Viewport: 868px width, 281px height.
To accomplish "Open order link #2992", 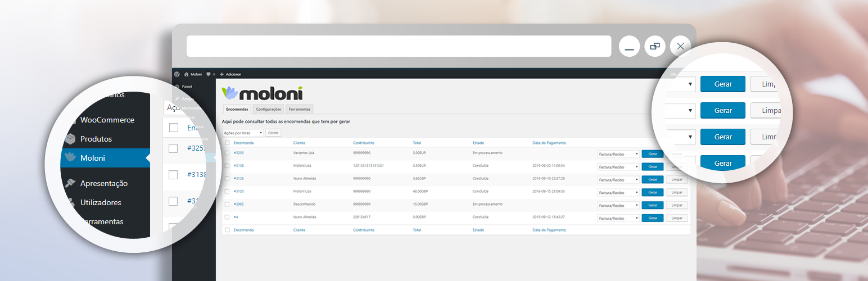I will (239, 204).
